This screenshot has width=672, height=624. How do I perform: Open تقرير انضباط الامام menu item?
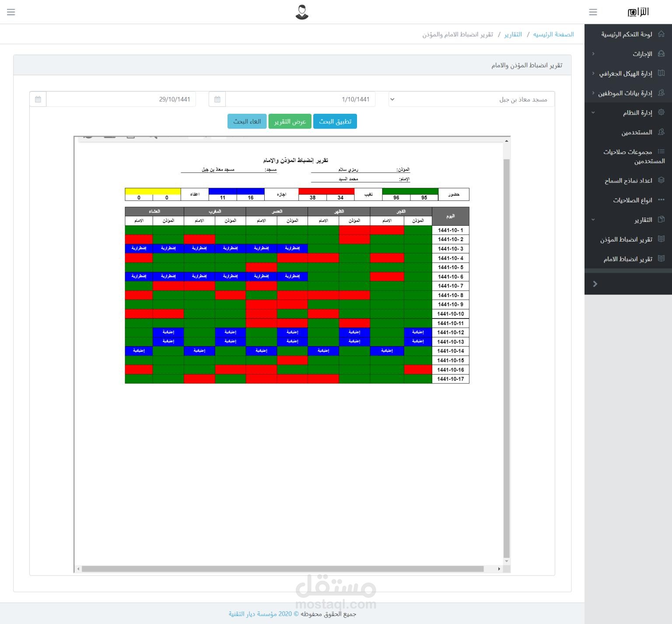628,259
